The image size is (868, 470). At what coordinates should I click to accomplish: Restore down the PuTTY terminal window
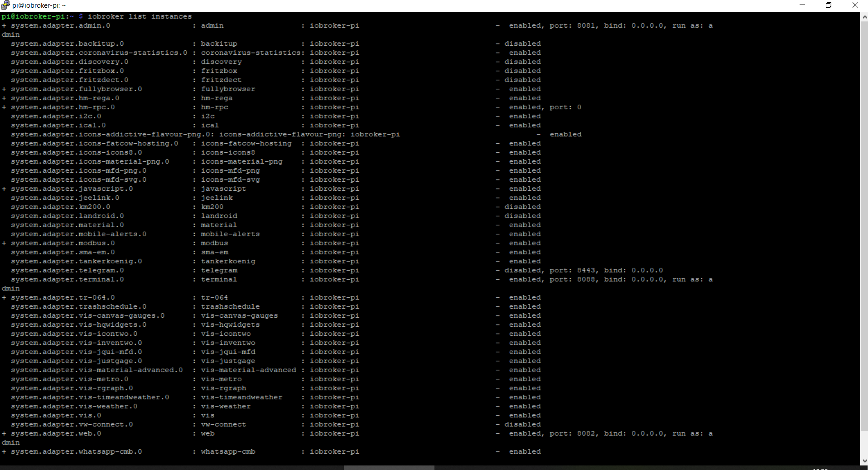[x=829, y=5]
